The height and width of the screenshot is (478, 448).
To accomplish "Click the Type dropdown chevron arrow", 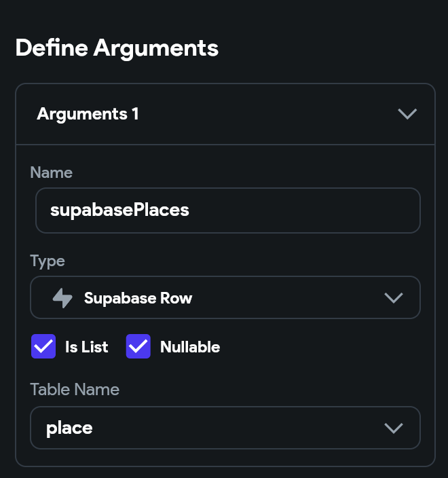I will coord(394,298).
